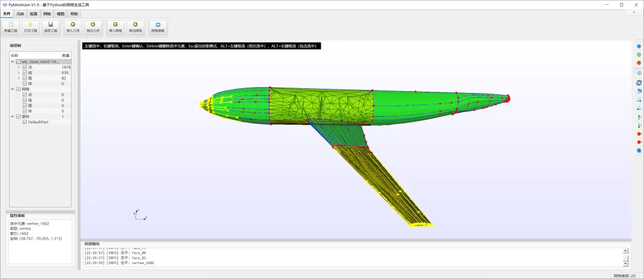Expand the 线 node with 939 items

pos(18,73)
